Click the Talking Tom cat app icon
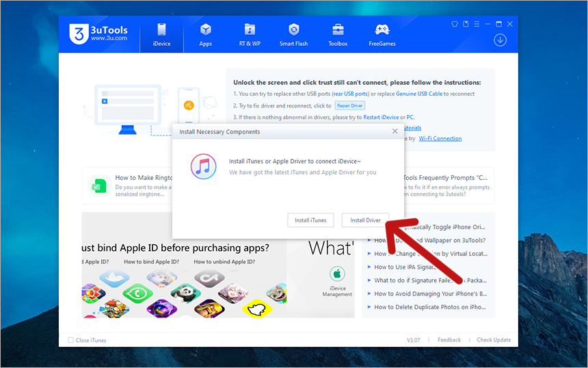 pyautogui.click(x=277, y=293)
